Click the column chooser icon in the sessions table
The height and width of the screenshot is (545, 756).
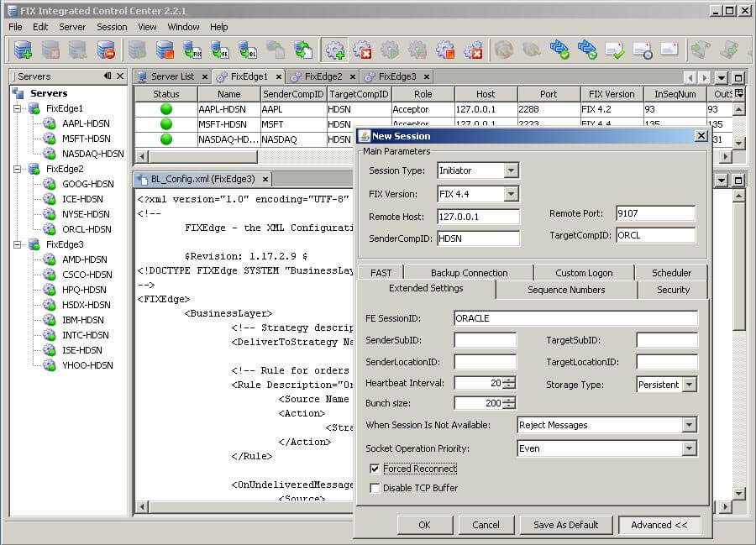pos(738,93)
